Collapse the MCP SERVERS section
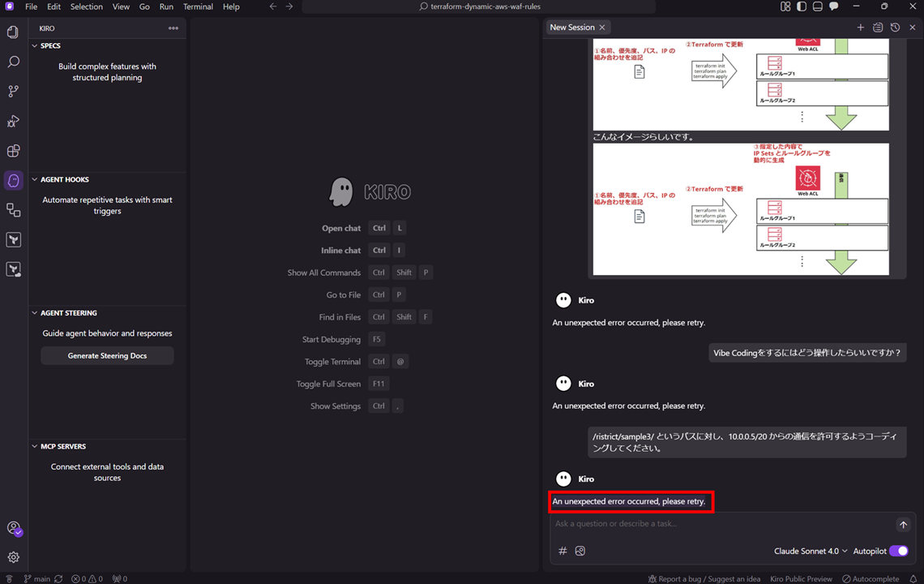 tap(35, 447)
